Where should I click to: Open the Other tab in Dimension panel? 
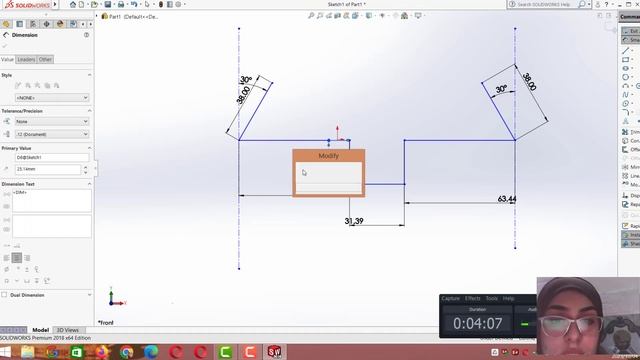[45, 60]
